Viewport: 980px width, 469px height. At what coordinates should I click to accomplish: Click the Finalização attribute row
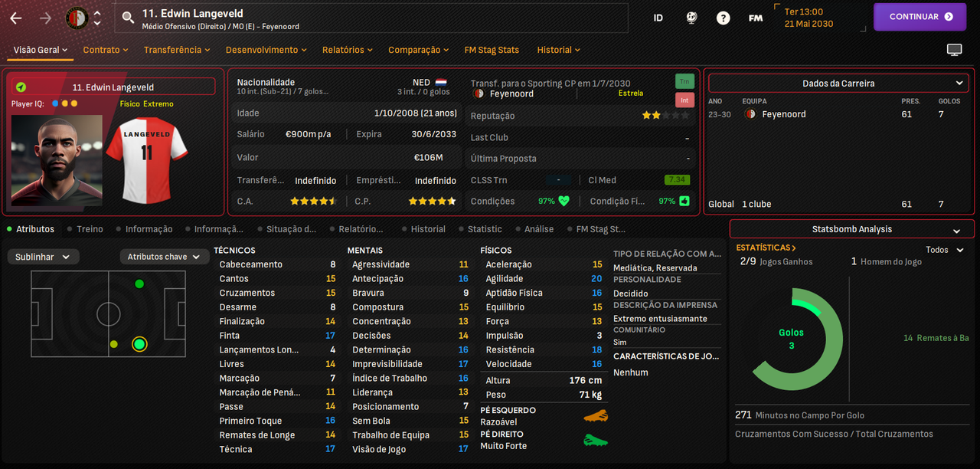click(278, 321)
